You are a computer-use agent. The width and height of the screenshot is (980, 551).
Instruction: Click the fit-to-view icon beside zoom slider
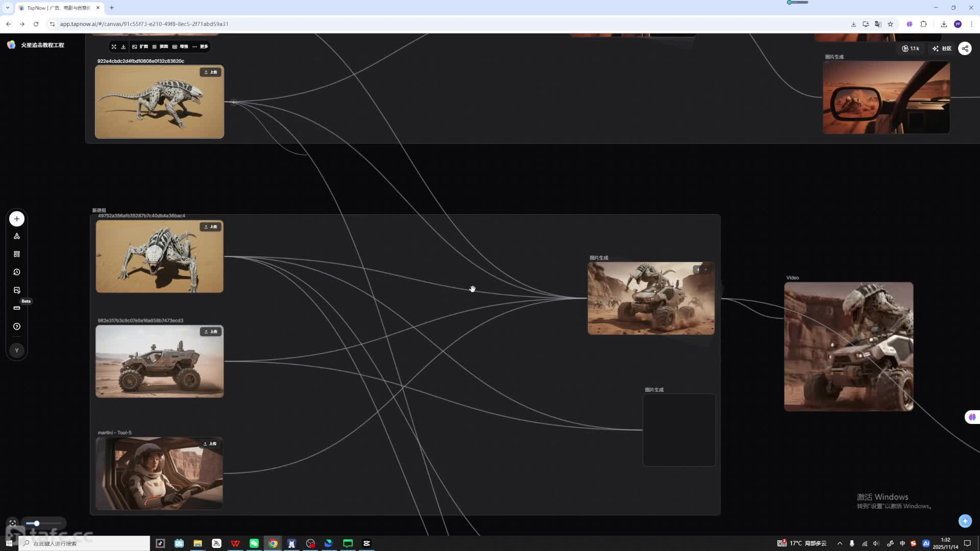(x=13, y=523)
